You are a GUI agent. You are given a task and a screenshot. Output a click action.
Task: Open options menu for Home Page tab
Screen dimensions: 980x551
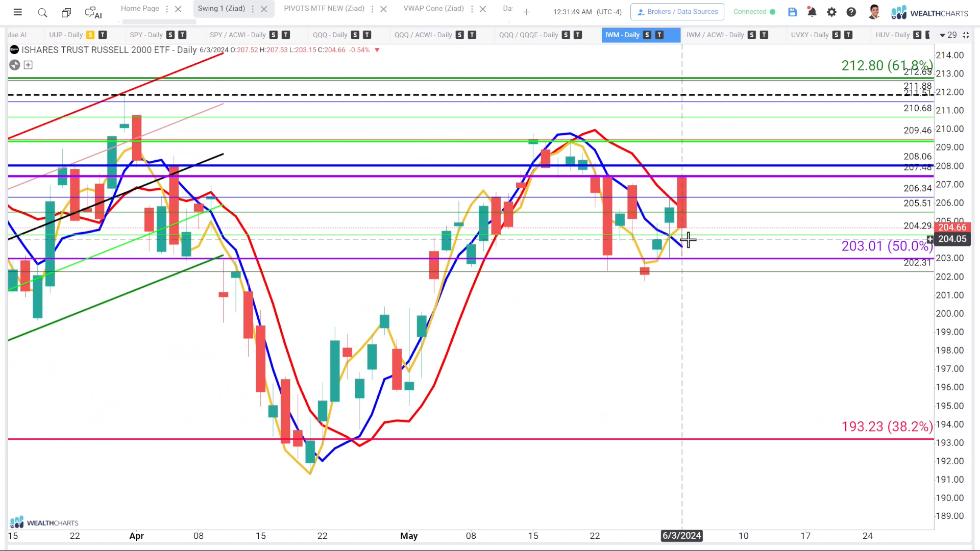point(167,9)
